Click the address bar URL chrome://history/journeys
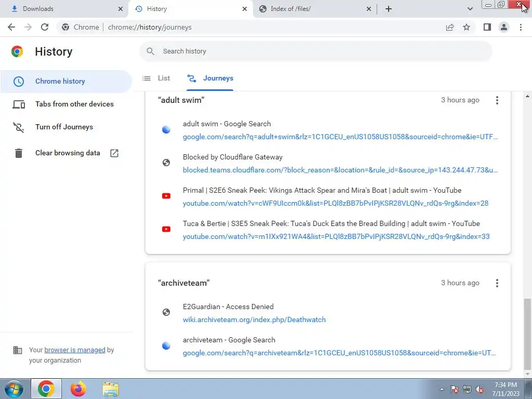This screenshot has width=532, height=399. (x=150, y=27)
